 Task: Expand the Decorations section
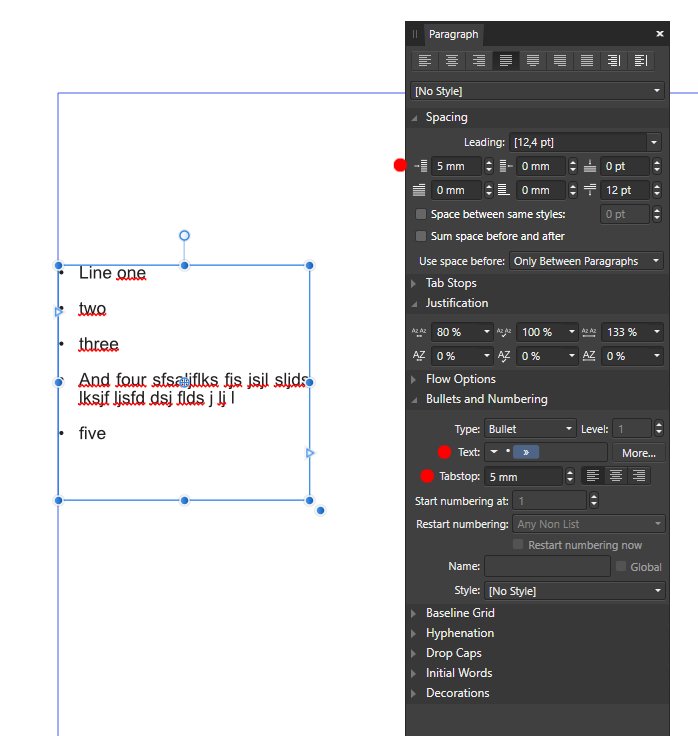pos(414,693)
